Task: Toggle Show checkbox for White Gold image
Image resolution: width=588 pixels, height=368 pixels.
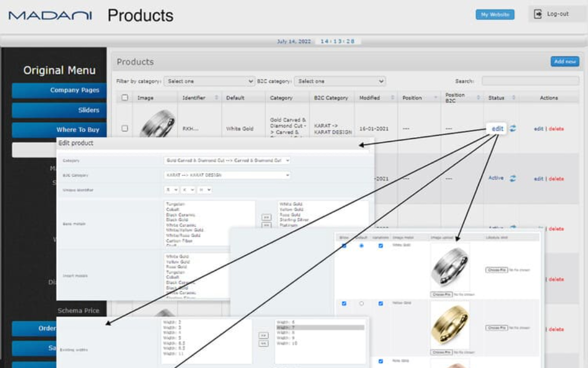Action: (x=344, y=246)
